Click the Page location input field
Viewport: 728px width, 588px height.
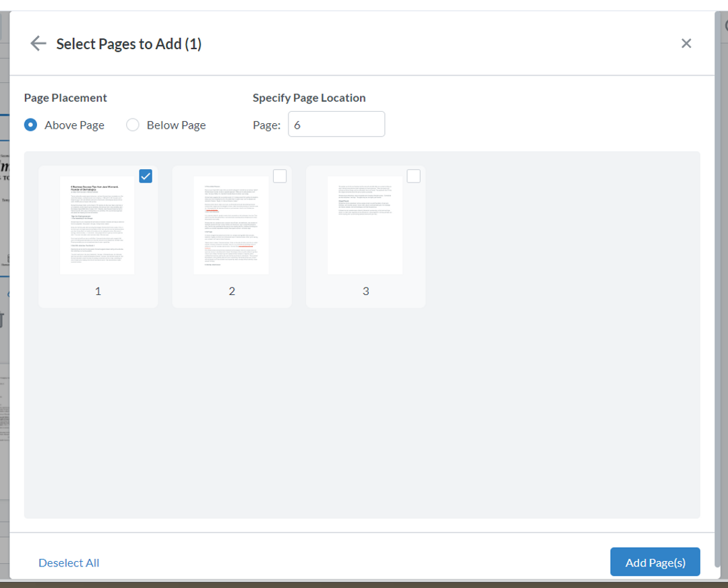coord(336,124)
